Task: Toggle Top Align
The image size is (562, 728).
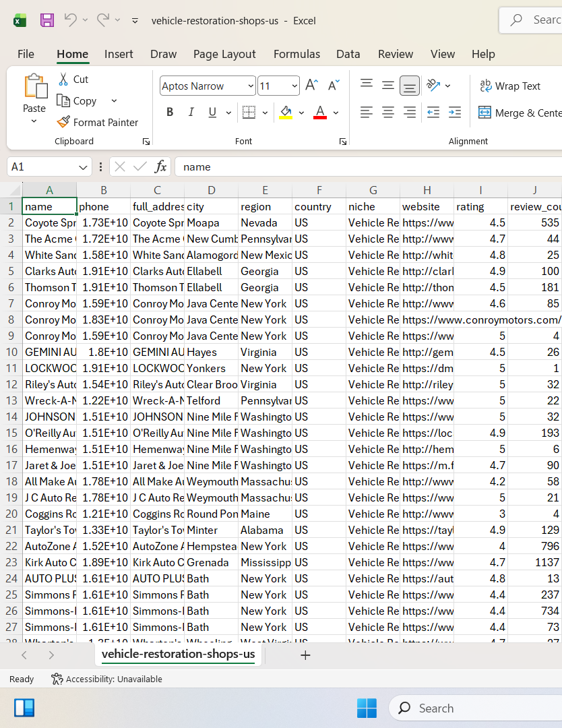Action: pos(367,85)
